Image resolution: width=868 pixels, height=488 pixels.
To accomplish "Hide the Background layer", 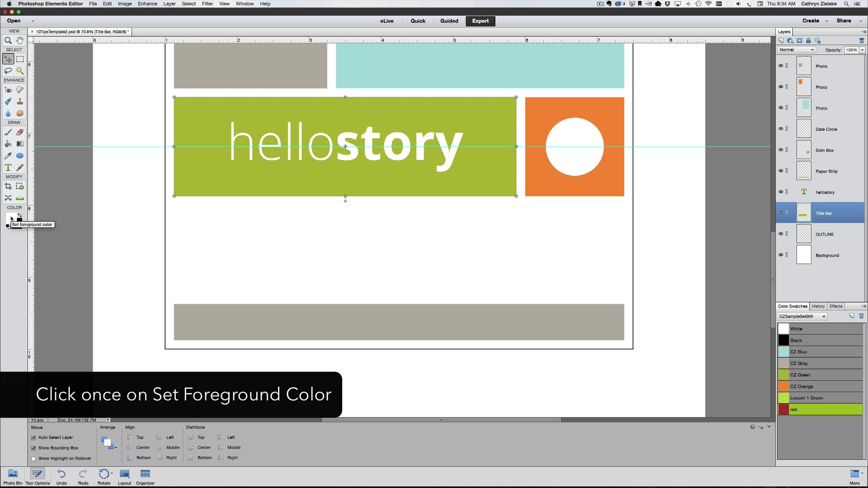I will 781,254.
